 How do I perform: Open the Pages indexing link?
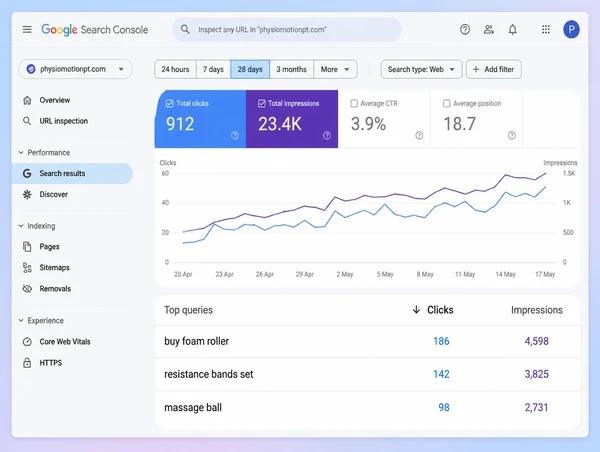coord(72,247)
